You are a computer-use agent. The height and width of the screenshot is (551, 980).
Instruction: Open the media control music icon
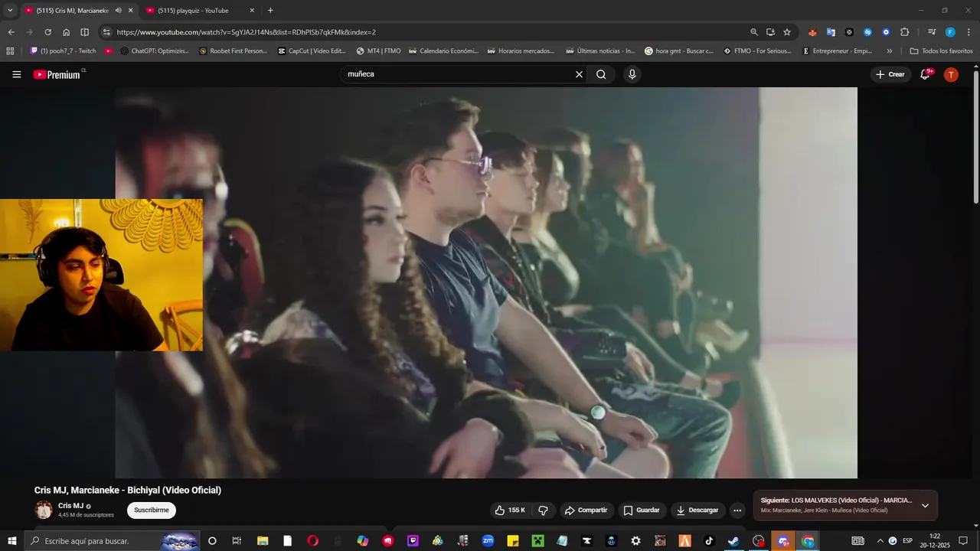pos(932,32)
